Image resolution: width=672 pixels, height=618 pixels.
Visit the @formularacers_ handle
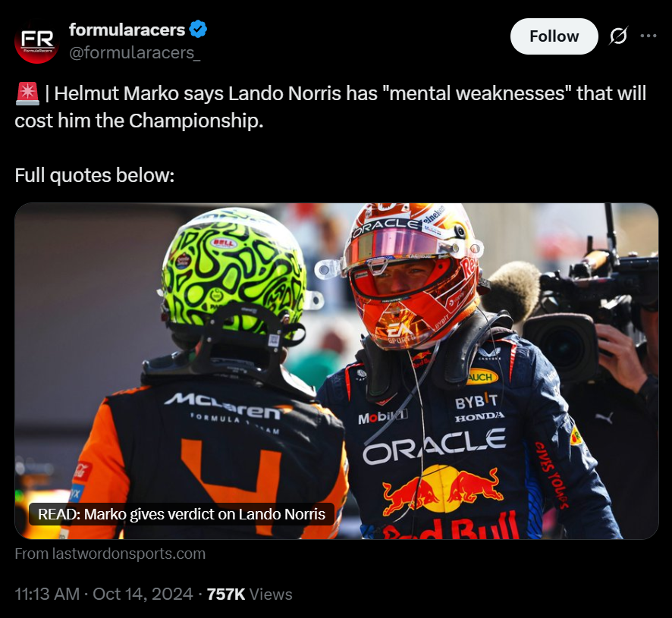pos(134,53)
